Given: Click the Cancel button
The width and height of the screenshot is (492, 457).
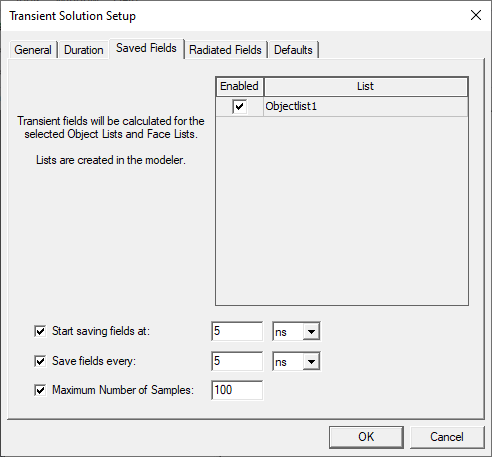Looking at the screenshot, I should [447, 437].
